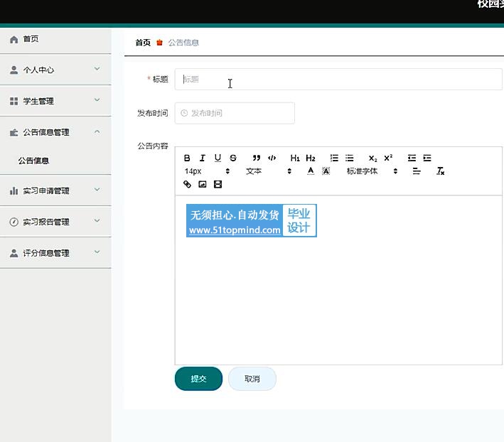Screen dimensions: 504x442
Task: Select the inserted banner image in editor
Action: [x=252, y=221]
